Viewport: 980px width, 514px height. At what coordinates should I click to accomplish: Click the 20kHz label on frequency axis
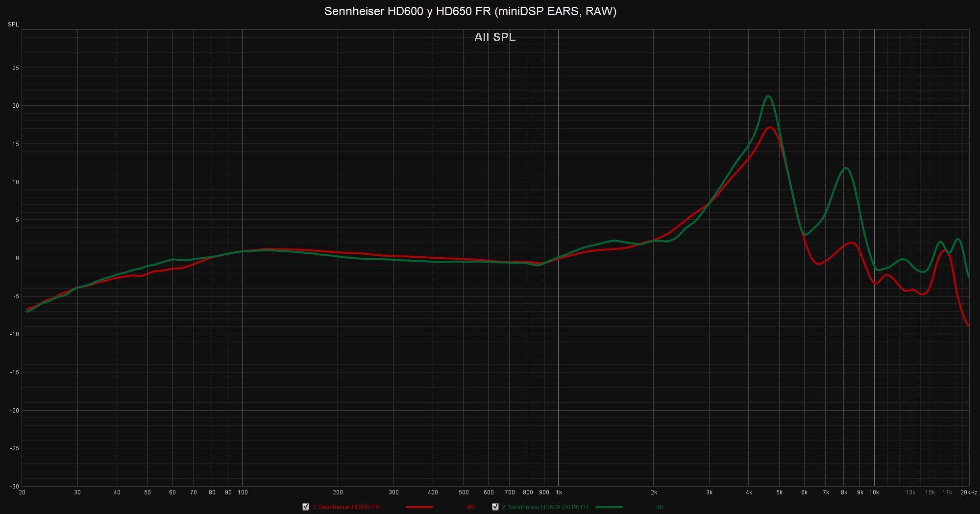pos(968,492)
